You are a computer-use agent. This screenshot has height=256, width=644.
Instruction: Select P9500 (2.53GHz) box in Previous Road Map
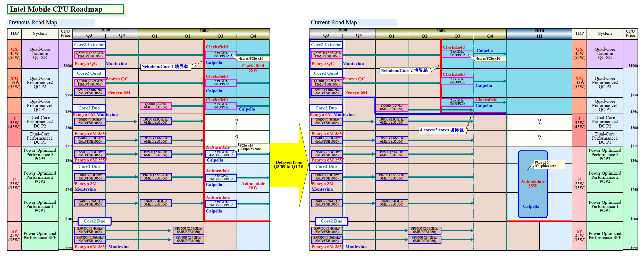pos(90,154)
